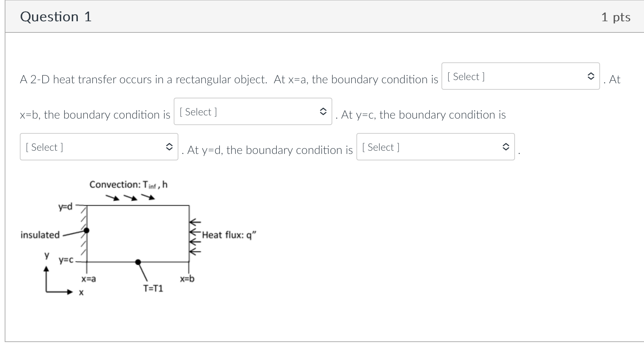Click the Question 1 header
Screen dimensions: 644x359
coord(56,16)
